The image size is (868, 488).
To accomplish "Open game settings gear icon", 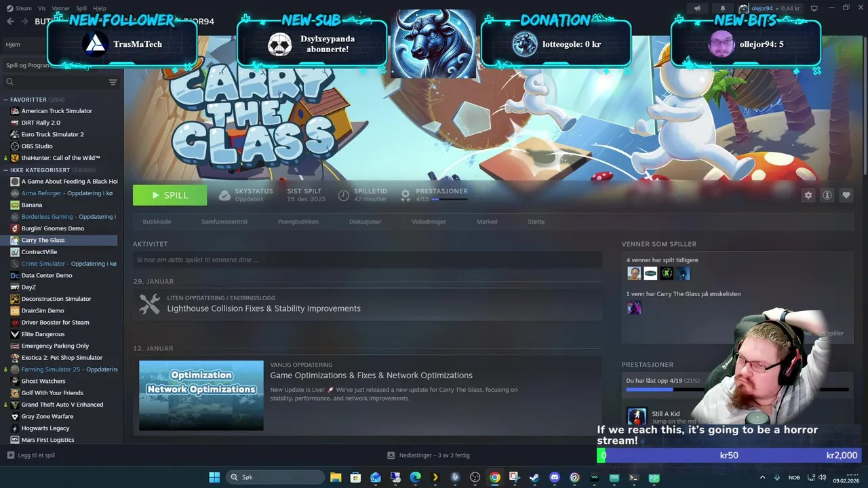I will [808, 195].
